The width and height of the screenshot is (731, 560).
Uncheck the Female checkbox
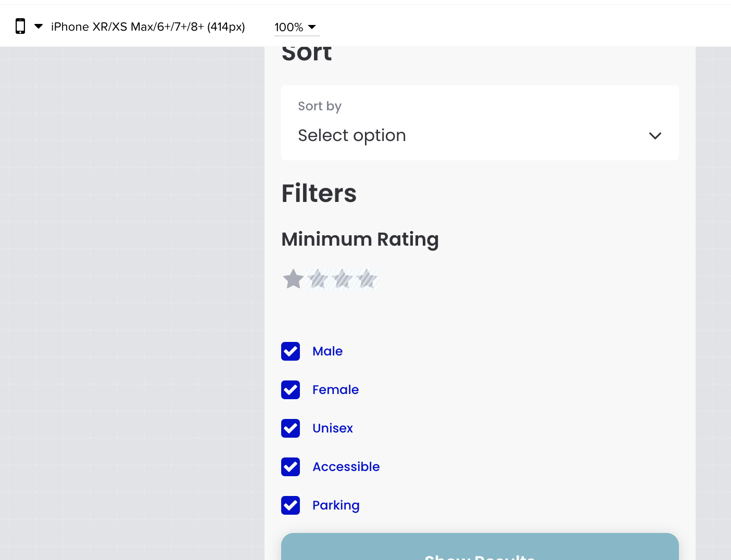point(291,390)
